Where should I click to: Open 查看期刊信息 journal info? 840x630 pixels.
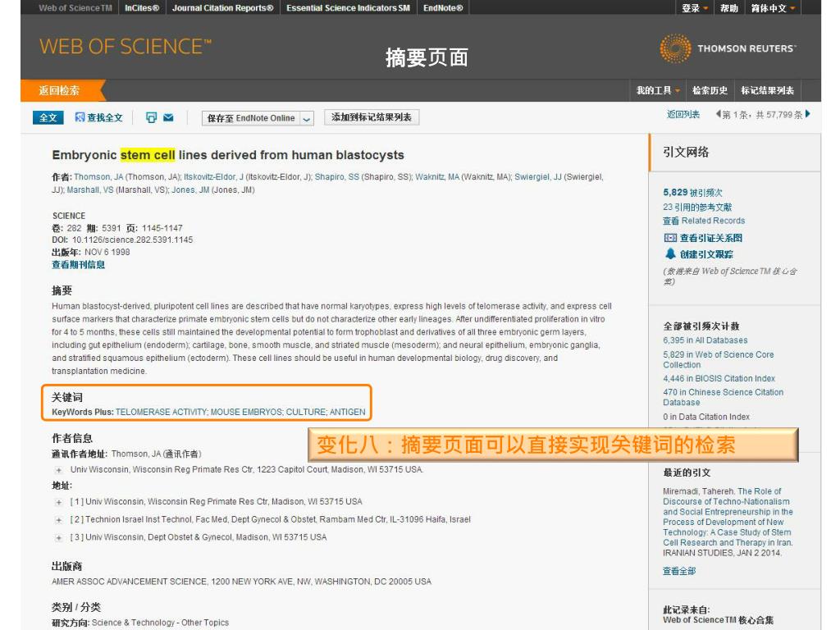(x=78, y=265)
